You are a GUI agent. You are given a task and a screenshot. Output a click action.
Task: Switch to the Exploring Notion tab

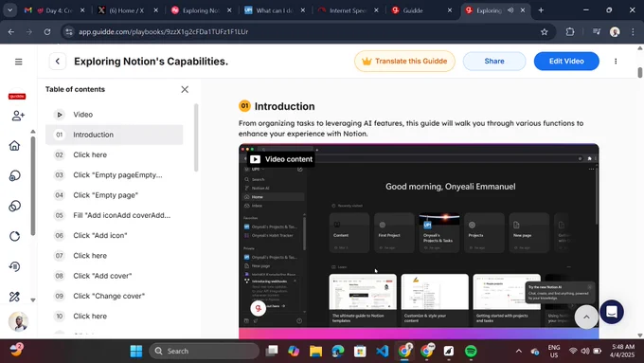[200, 10]
